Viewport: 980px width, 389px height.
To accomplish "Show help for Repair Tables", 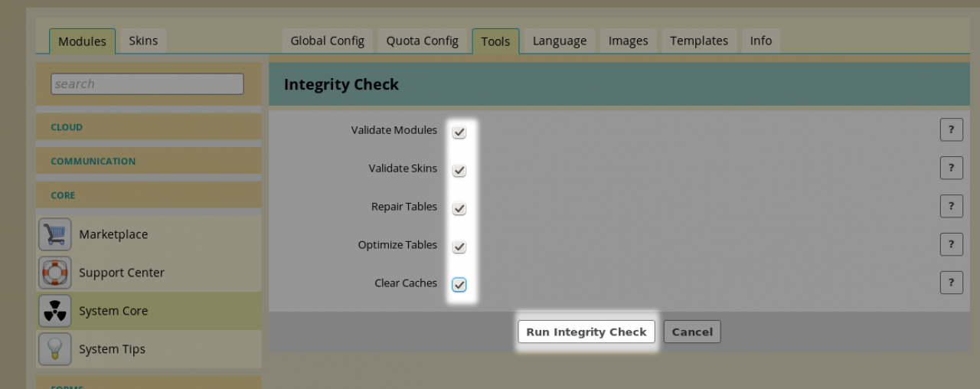I will click(951, 206).
